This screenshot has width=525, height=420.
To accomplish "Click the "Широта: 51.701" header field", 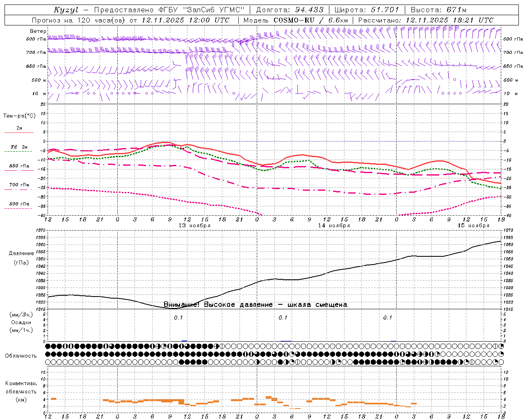I will [x=367, y=10].
